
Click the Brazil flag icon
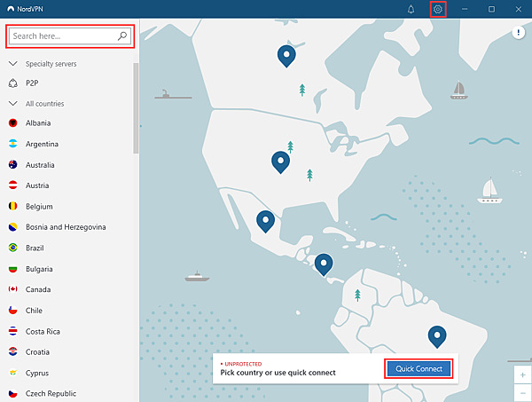click(13, 248)
